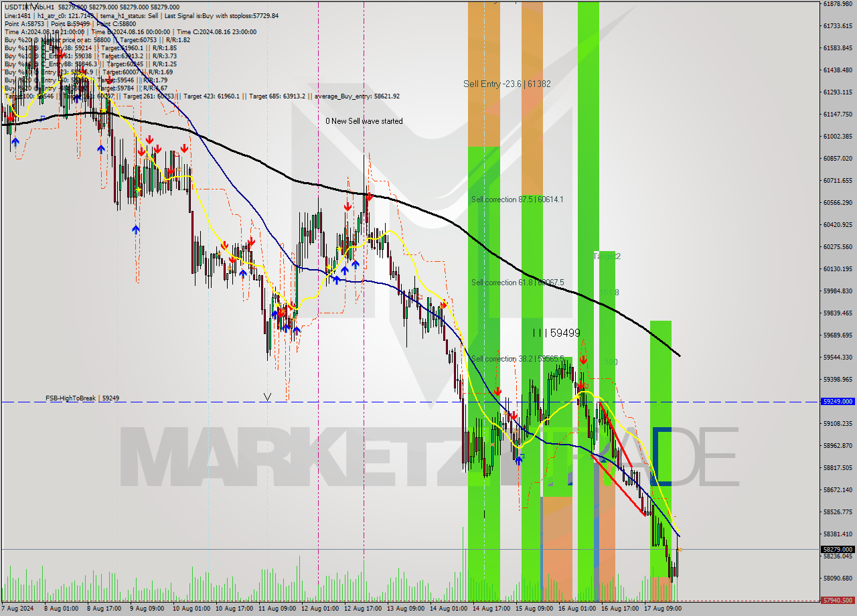This screenshot has height=616, width=857.
Task: Click the blue 59249.000 price tag
Action: coord(837,402)
